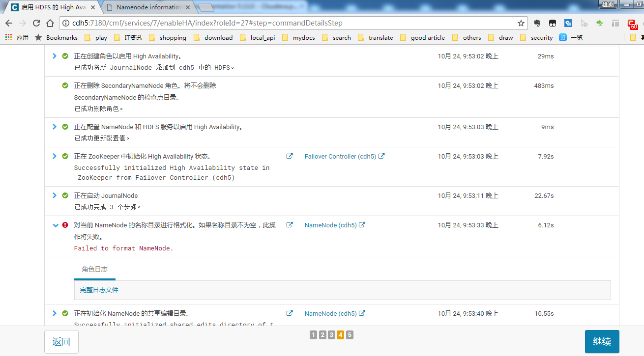
Task: Switch to the 启用 HDFS 的 High Availability tab
Action: pyautogui.click(x=54, y=7)
